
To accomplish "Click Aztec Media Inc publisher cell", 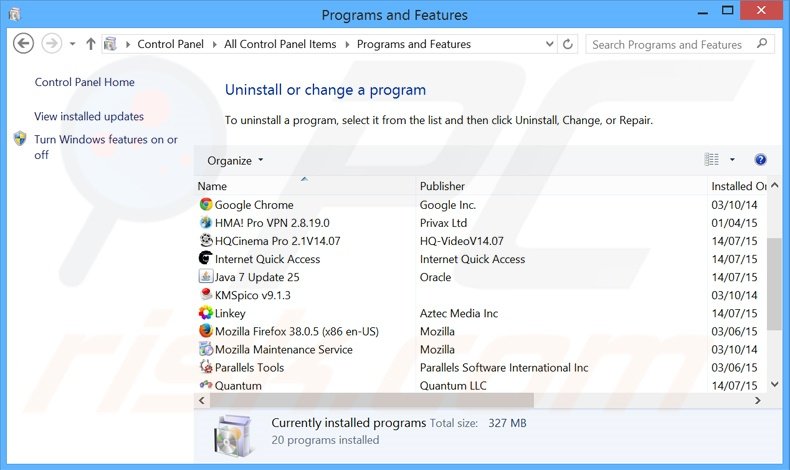I will [459, 314].
